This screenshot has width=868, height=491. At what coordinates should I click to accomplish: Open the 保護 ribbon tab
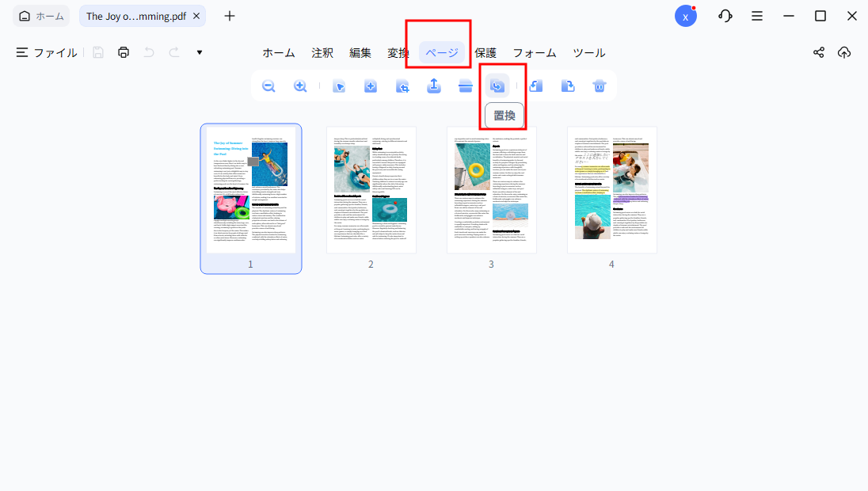[485, 52]
